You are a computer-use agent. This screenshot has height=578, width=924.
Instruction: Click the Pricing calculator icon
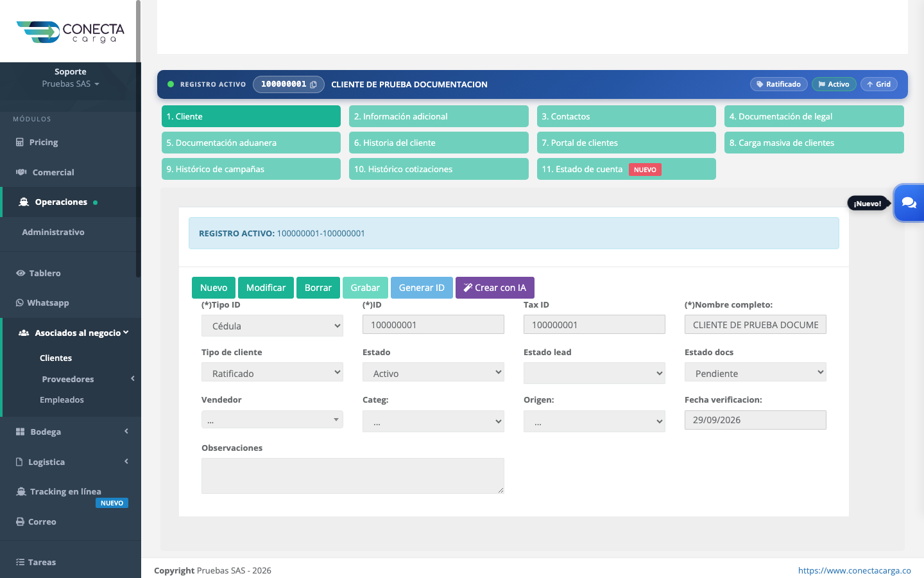click(x=20, y=142)
